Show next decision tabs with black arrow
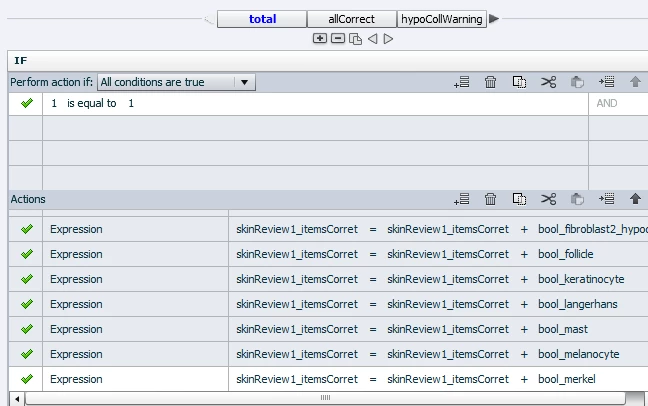Screen dimensions: 648x406 (x=494, y=19)
